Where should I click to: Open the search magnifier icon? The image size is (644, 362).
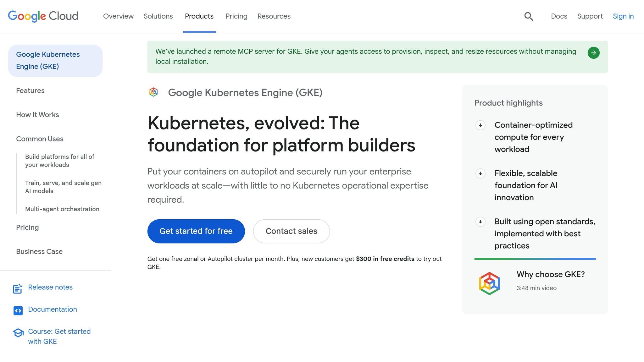529,16
